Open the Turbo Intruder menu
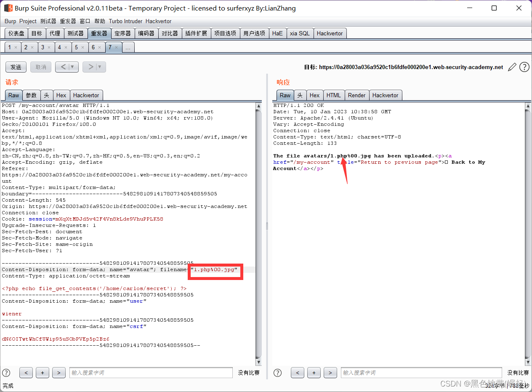The image size is (532, 392). (x=125, y=21)
